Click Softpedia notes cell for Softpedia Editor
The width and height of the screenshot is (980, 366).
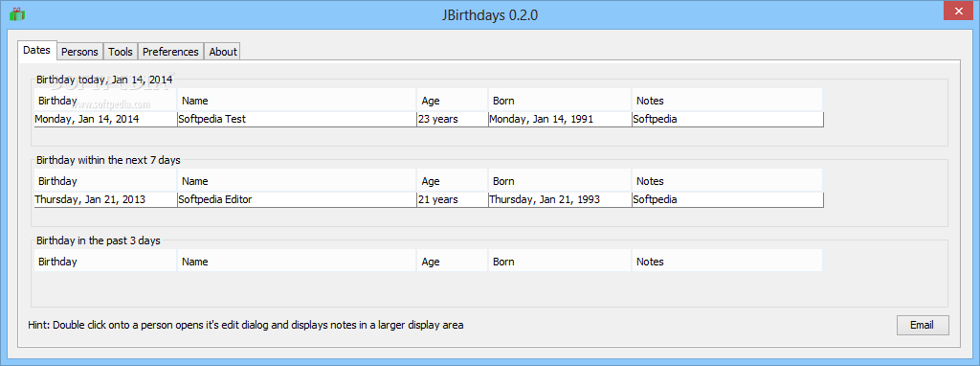coord(727,199)
